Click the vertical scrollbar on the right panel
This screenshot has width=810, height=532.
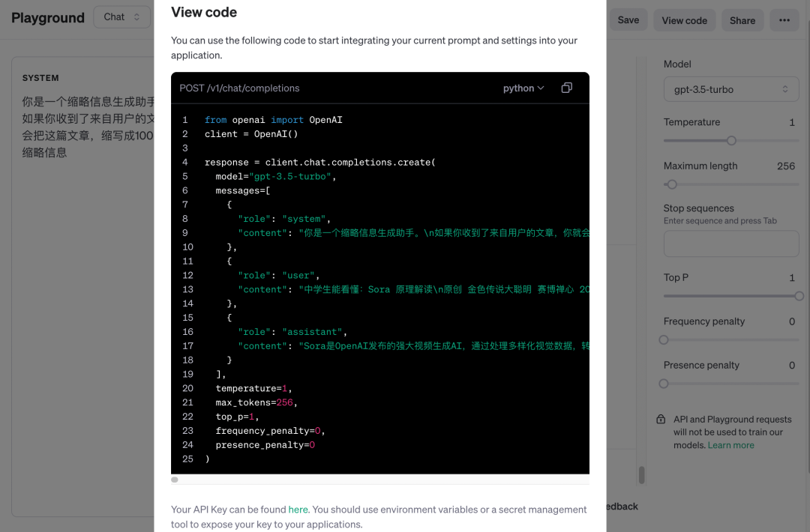pyautogui.click(x=641, y=475)
